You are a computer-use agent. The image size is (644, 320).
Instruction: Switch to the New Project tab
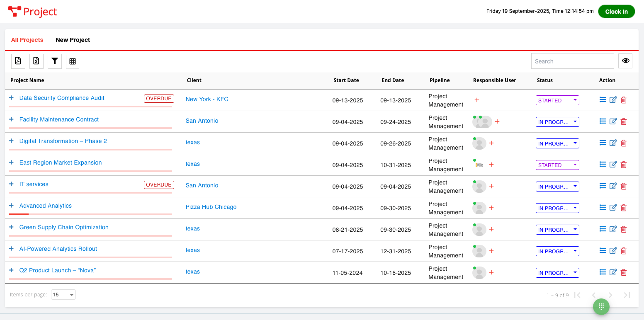pyautogui.click(x=73, y=40)
